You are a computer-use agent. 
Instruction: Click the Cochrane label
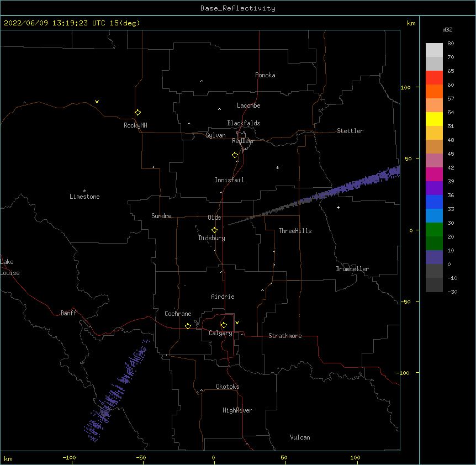(x=178, y=314)
